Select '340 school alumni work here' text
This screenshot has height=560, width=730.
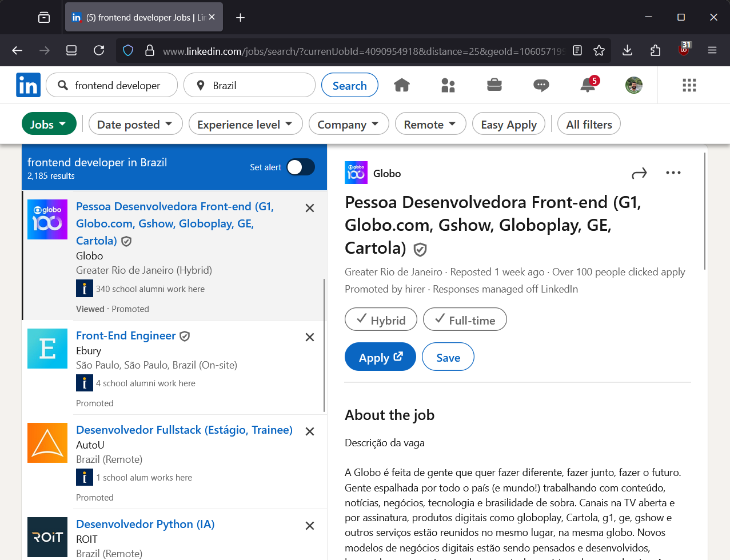(150, 289)
